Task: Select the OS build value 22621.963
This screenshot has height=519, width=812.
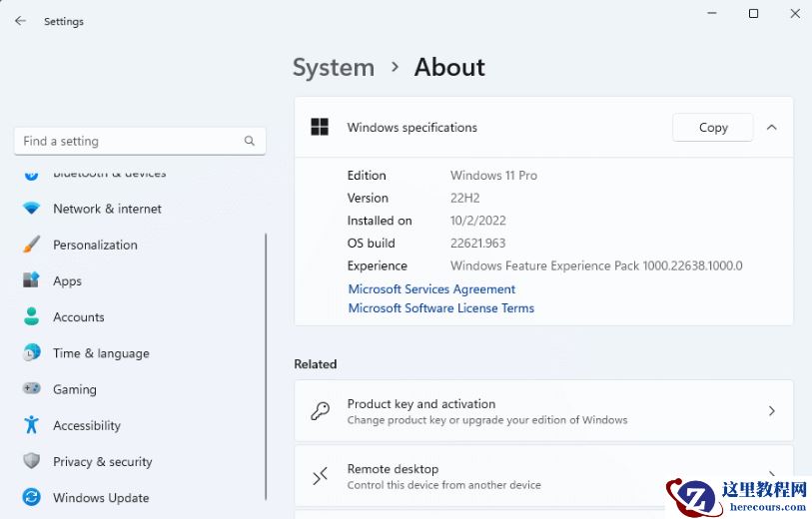Action: click(x=477, y=244)
